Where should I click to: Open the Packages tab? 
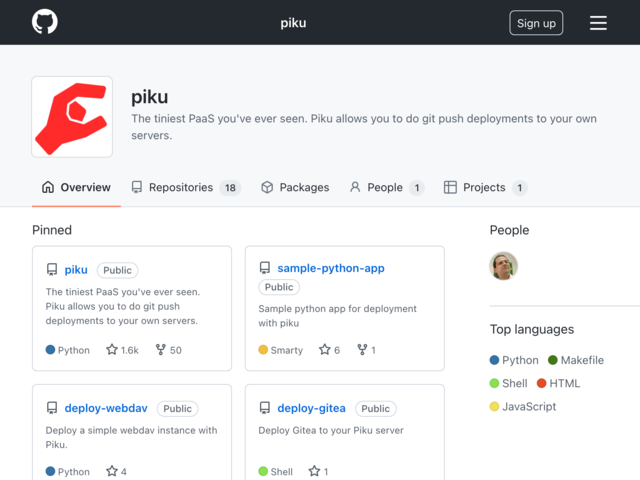295,187
